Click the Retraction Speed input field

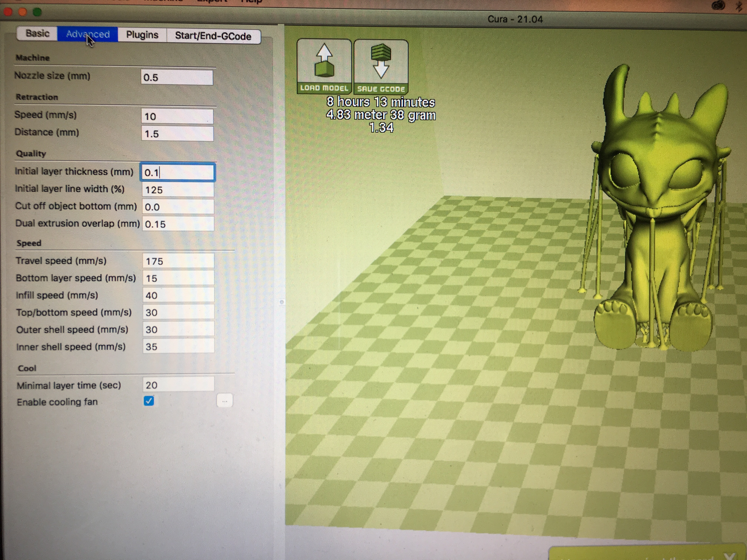[x=177, y=116]
